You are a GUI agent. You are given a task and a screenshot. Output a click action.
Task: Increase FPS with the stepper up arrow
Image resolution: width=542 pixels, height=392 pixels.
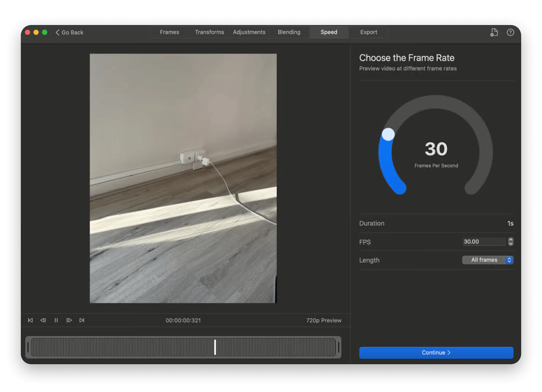point(510,239)
